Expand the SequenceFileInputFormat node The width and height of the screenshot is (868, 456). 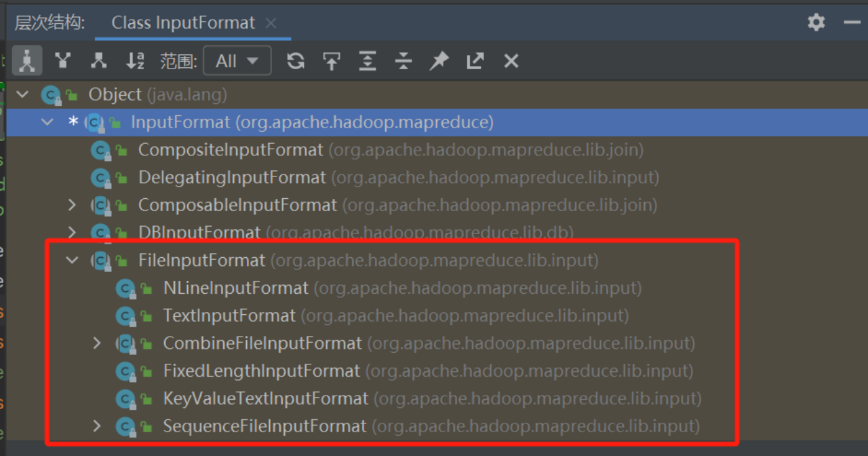tap(97, 426)
